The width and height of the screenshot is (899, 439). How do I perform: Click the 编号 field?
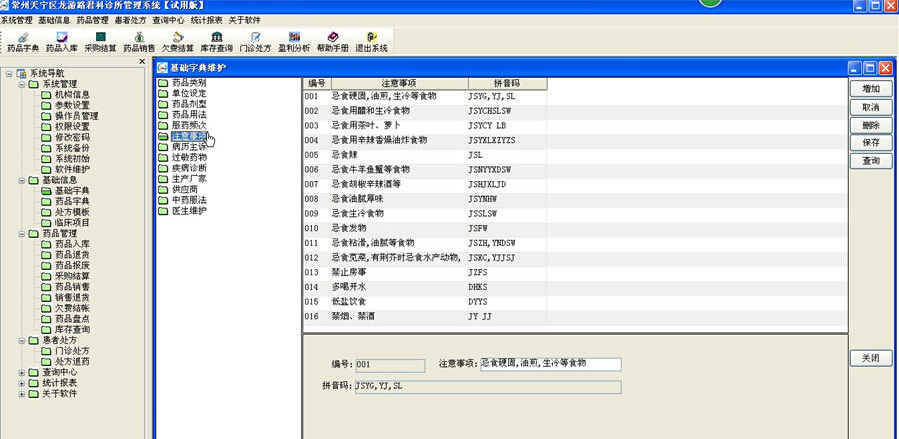[x=390, y=366]
